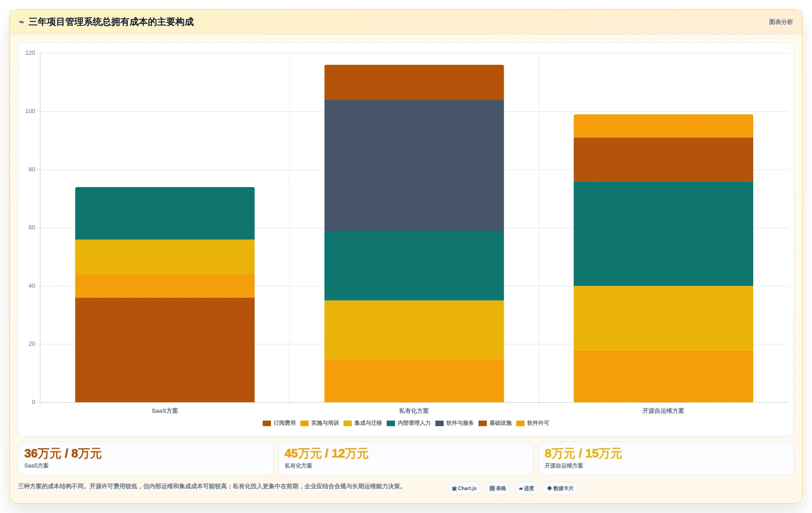Click the 进度 tag pill
The height and width of the screenshot is (513, 812).
click(526, 489)
